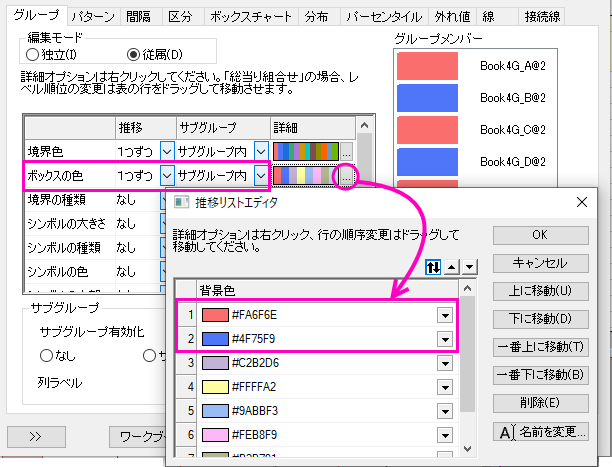
Task: Click the 削除(E) button
Action: [541, 403]
